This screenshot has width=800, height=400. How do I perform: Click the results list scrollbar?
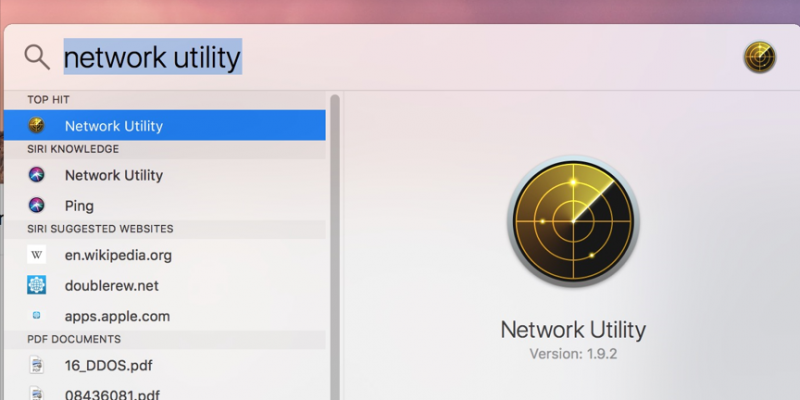coord(335,247)
